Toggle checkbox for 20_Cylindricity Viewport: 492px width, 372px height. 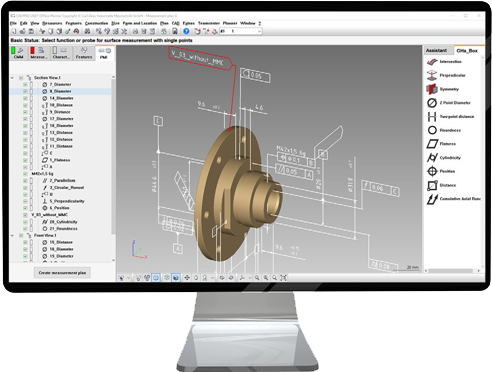pyautogui.click(x=25, y=222)
